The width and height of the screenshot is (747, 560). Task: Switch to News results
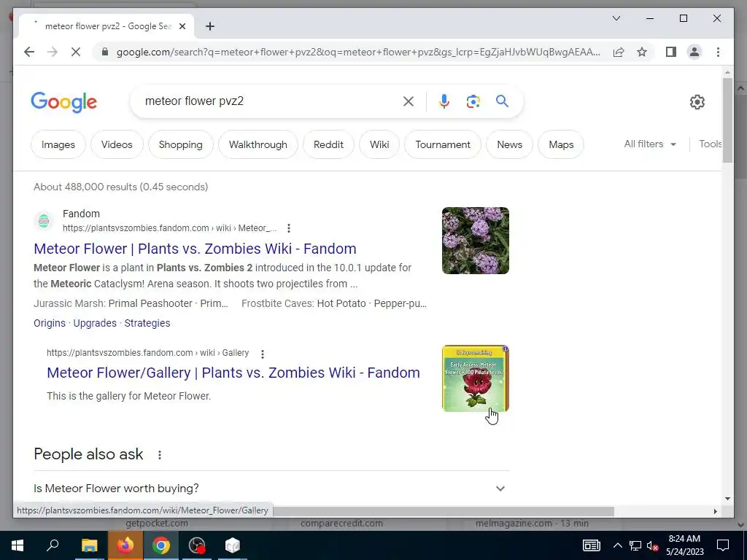pos(509,144)
